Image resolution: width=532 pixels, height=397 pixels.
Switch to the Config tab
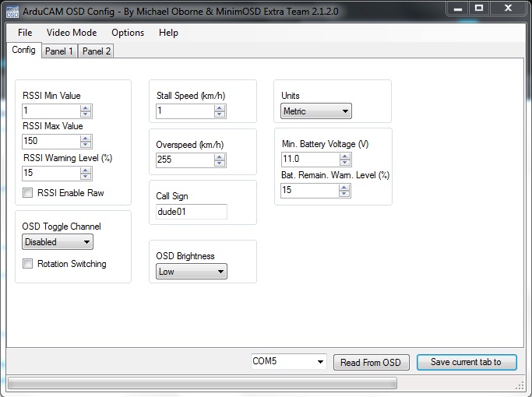[x=23, y=50]
